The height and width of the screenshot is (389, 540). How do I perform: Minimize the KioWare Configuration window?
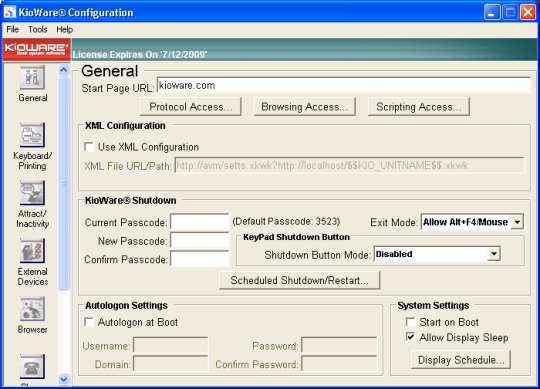click(x=492, y=12)
